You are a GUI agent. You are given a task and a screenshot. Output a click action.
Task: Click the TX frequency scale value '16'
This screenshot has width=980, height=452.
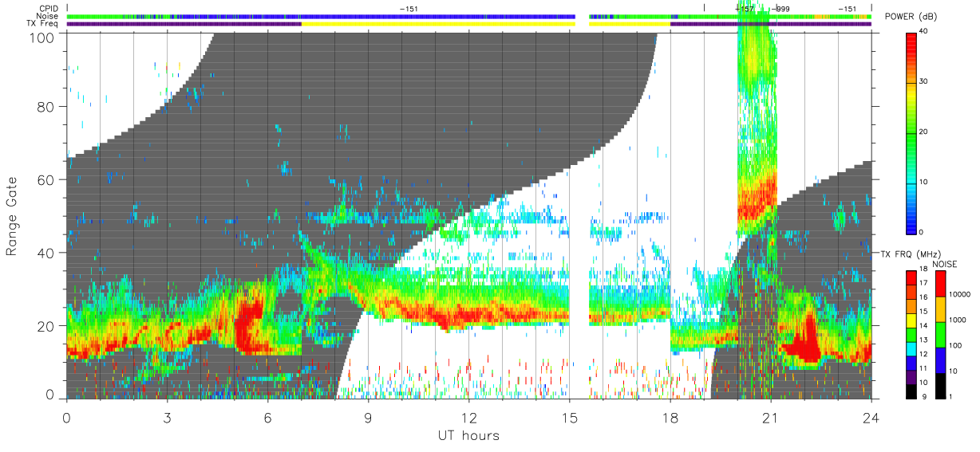[x=923, y=297]
